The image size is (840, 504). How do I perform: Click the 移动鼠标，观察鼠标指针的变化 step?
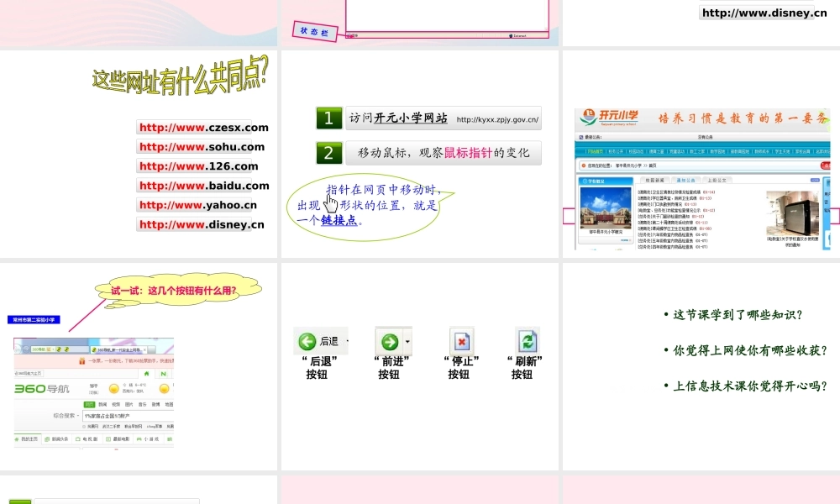click(x=444, y=153)
